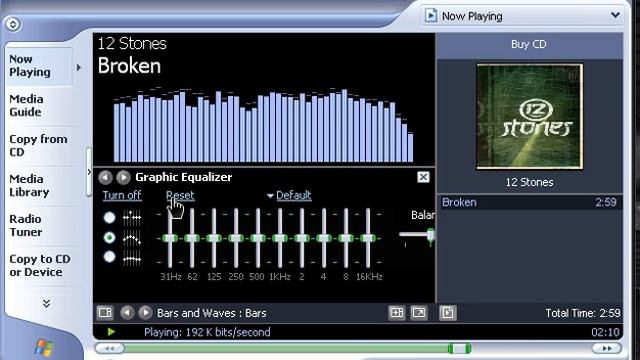The image size is (640, 360).
Task: Click the Total Time: 2:59 text
Action: pos(583,313)
